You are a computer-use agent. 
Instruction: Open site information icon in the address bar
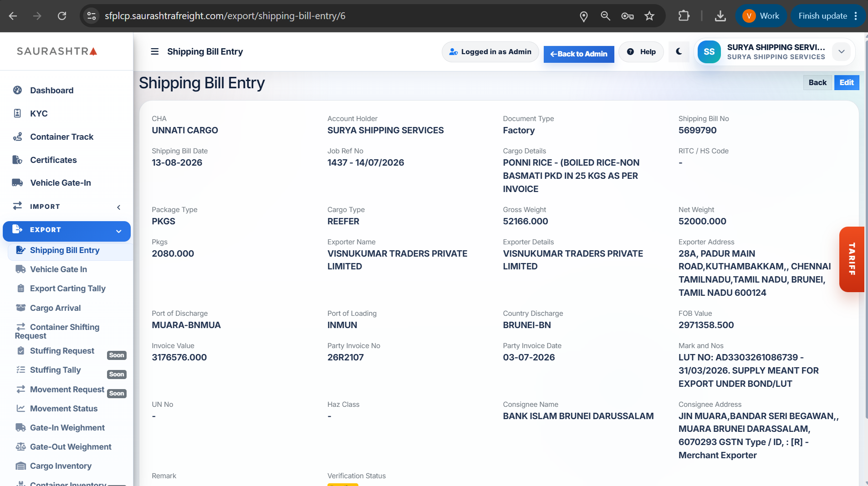click(92, 16)
